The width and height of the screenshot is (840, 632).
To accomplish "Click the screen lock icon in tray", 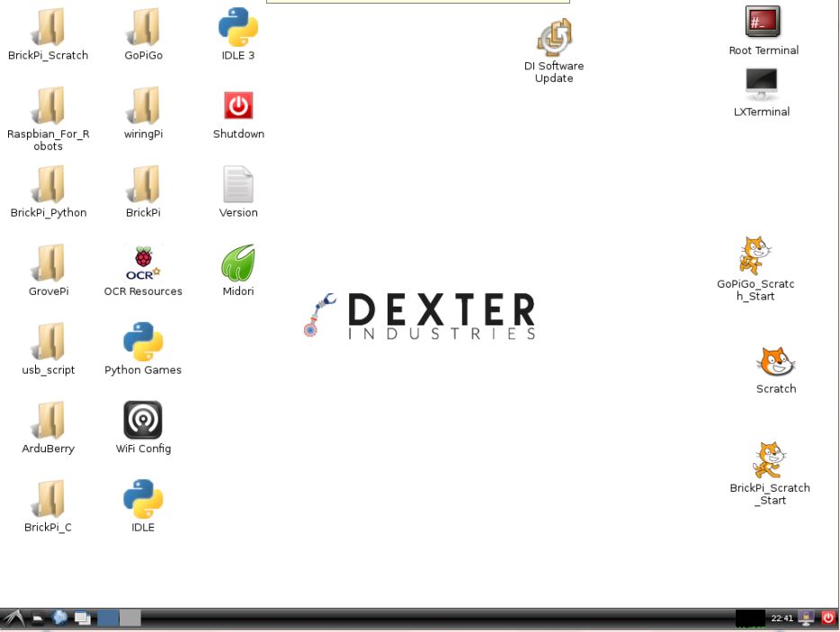I will click(806, 619).
